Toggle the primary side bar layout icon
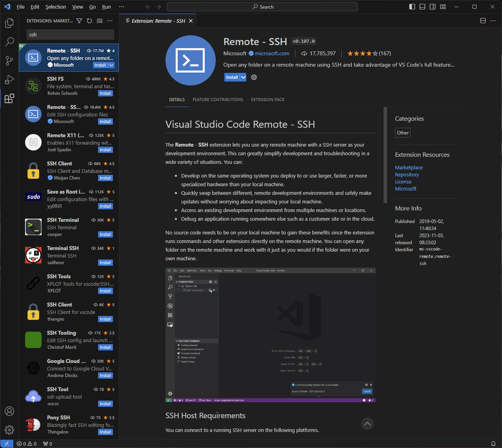The height and width of the screenshot is (448, 502). (412, 7)
